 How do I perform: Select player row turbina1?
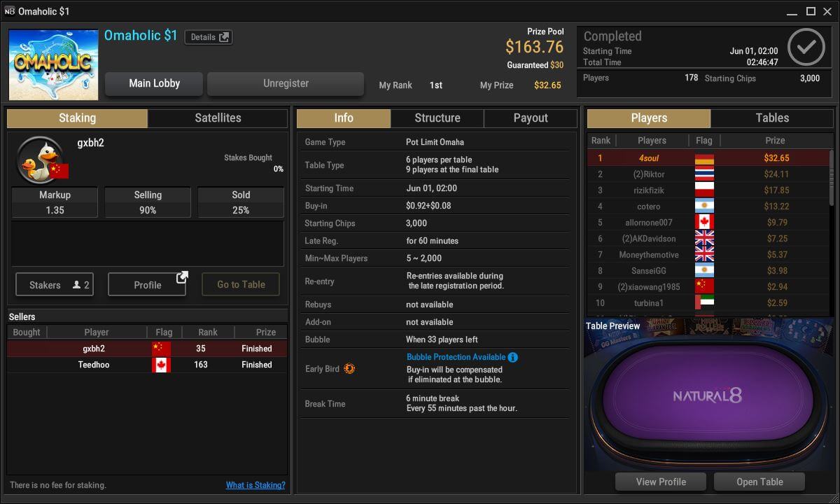[x=708, y=303]
